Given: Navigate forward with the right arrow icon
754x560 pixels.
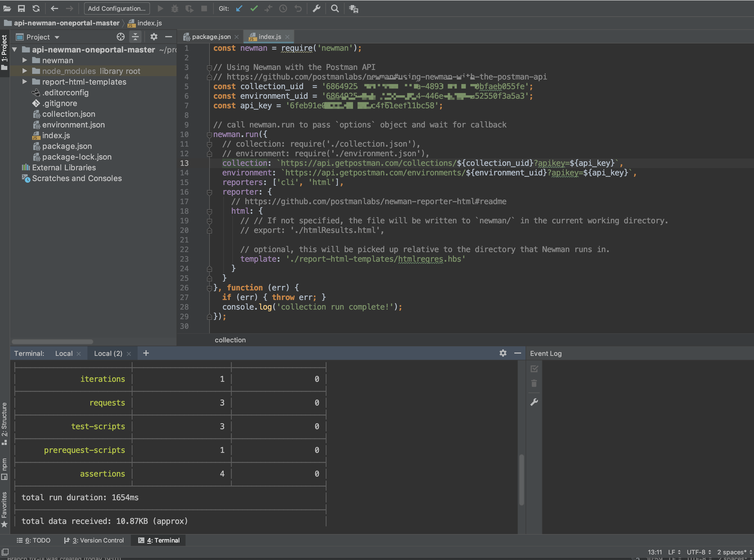Looking at the screenshot, I should pyautogui.click(x=69, y=8).
